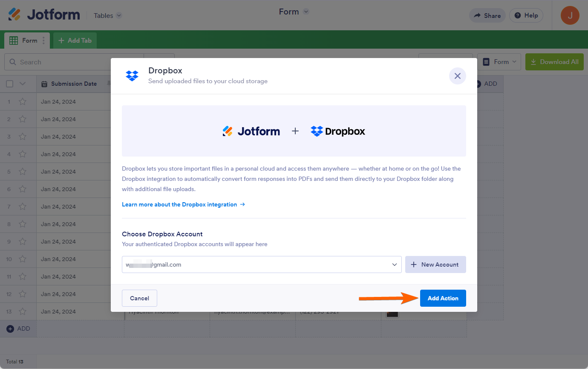Expand the Dropbox account dropdown
This screenshot has width=588, height=369.
tap(262, 264)
